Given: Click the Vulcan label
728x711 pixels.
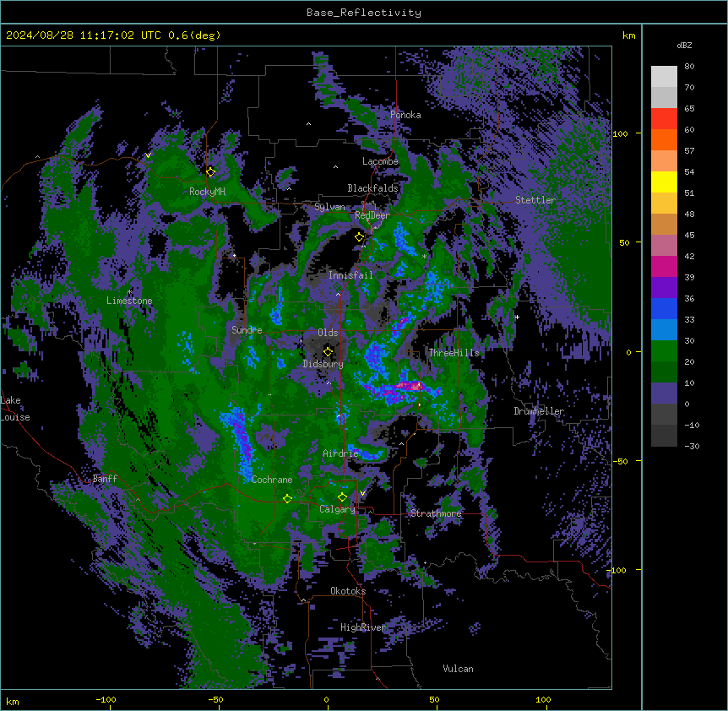Looking at the screenshot, I should [x=459, y=669].
